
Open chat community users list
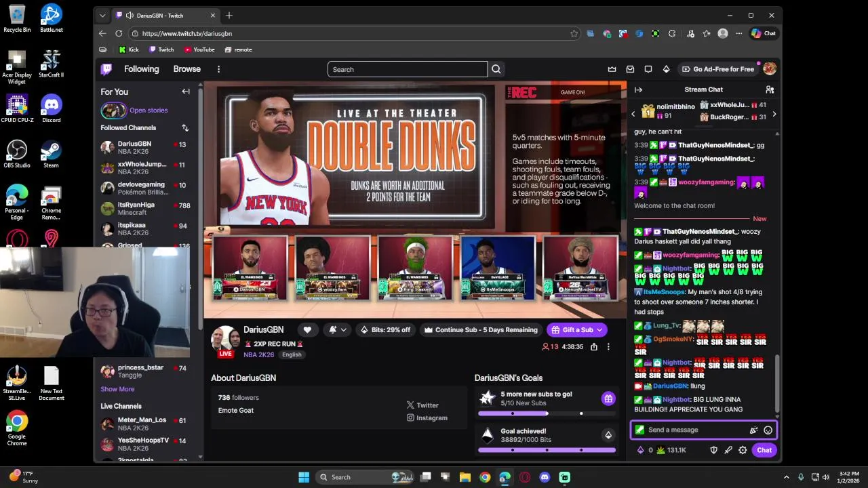770,89
